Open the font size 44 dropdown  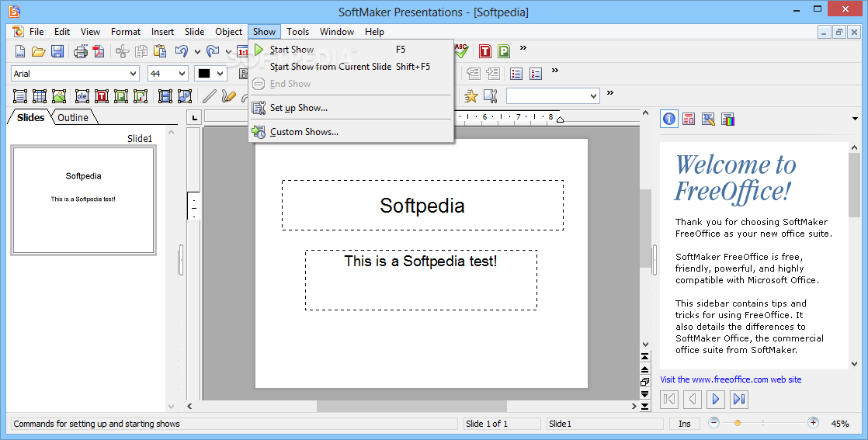point(182,74)
